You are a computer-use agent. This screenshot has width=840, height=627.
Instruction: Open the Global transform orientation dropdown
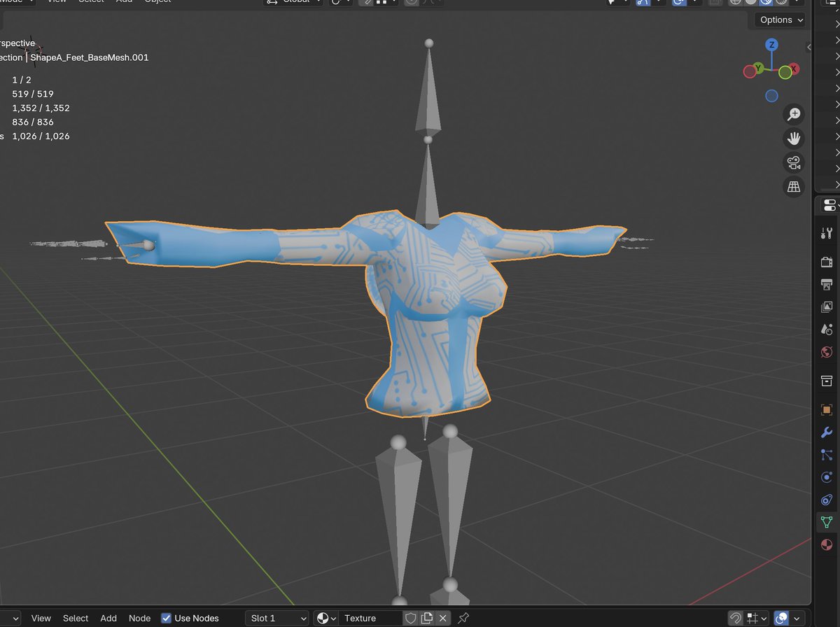point(294,2)
